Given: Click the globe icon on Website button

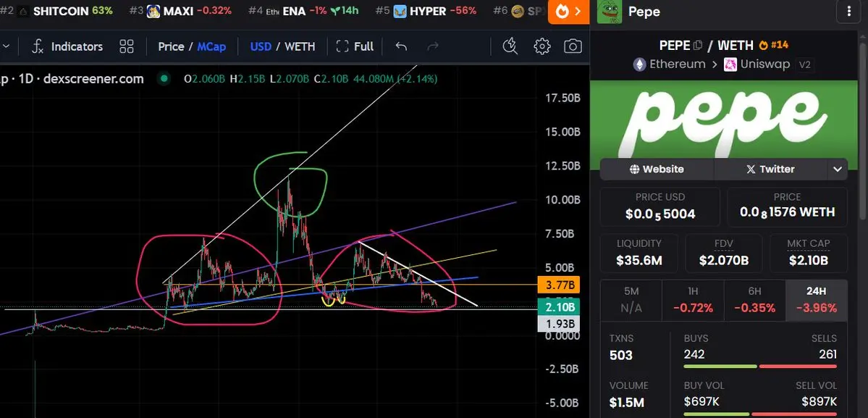Looking at the screenshot, I should tap(634, 170).
